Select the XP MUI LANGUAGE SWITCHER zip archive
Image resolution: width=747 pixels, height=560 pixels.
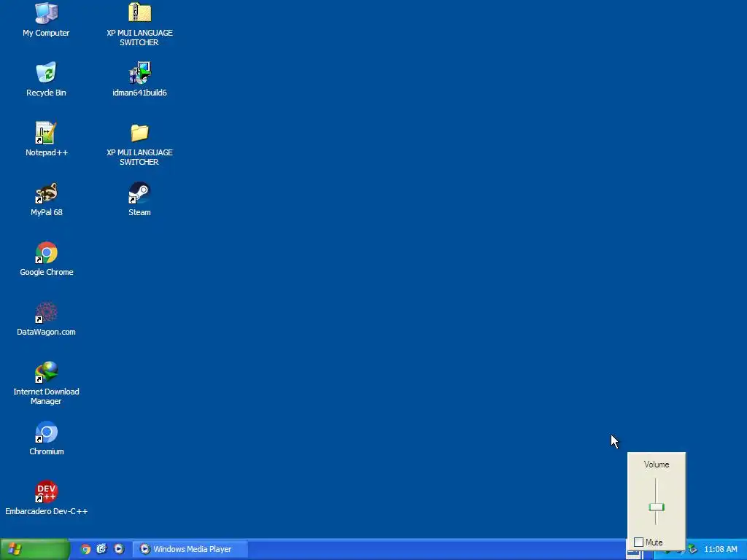(139, 24)
